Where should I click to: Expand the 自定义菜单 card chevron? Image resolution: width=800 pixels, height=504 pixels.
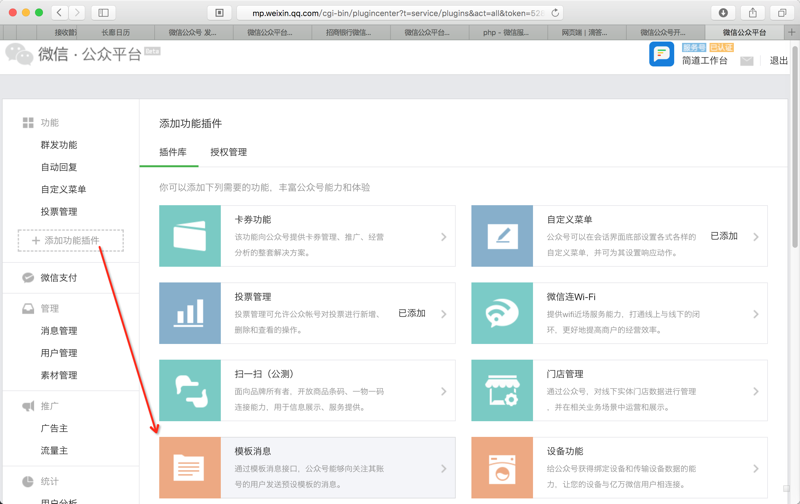756,237
